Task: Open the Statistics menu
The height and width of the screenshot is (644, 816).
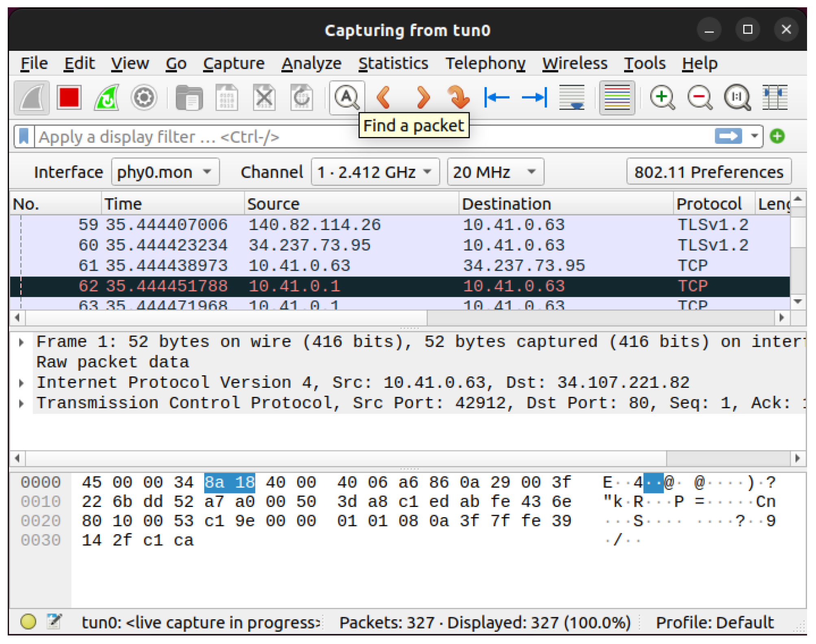Action: click(393, 63)
